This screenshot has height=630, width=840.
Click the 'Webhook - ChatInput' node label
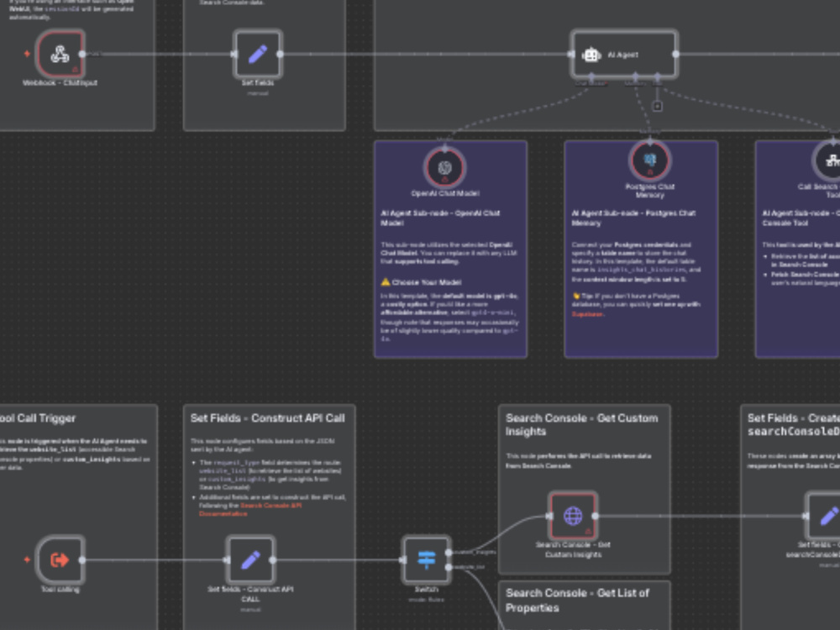[x=60, y=83]
